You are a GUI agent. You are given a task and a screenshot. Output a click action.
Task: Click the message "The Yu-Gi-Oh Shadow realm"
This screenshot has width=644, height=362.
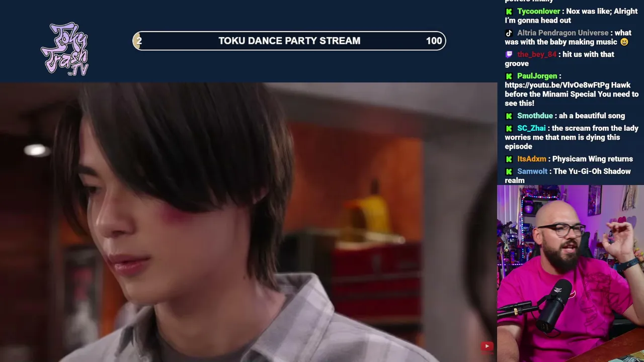[x=568, y=176]
